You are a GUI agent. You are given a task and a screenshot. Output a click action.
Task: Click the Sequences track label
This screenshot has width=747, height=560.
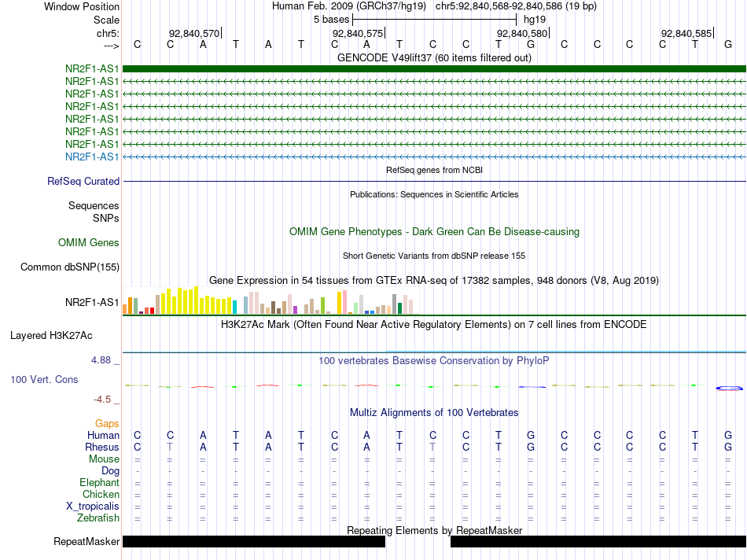pyautogui.click(x=94, y=205)
